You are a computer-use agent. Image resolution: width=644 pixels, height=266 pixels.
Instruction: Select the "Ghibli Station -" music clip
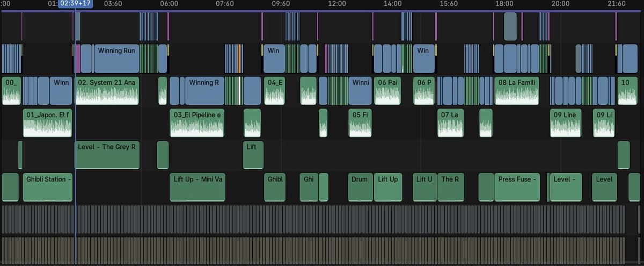47,187
